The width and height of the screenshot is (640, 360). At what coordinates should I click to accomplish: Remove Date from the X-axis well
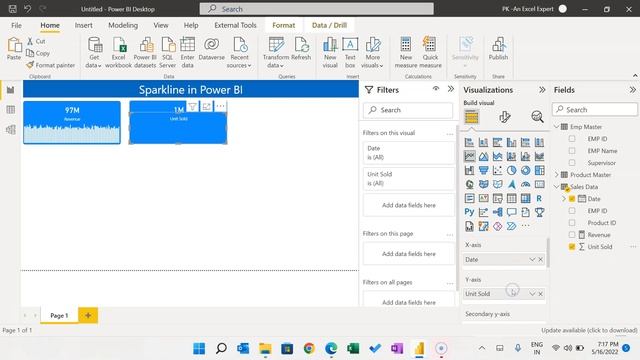pos(540,260)
